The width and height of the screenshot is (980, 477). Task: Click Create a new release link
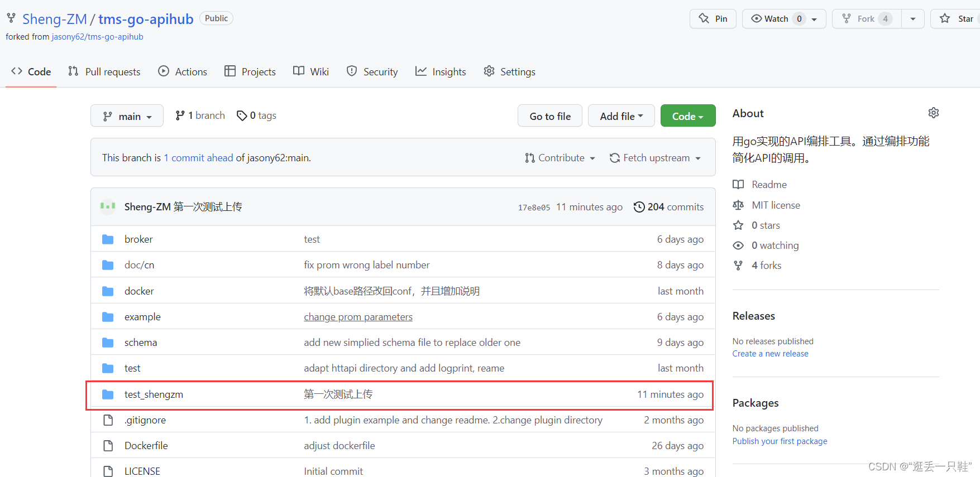click(771, 354)
